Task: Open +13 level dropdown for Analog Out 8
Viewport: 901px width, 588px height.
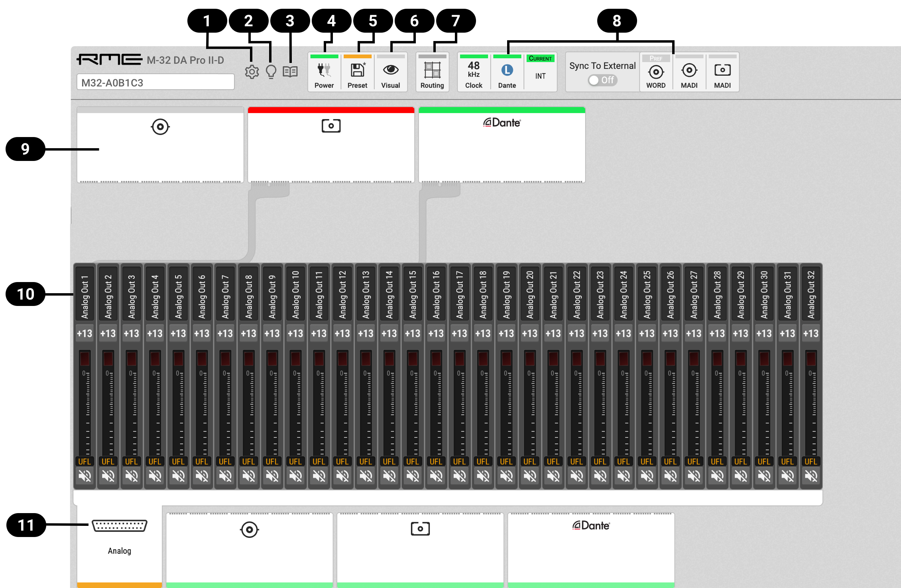Action: pyautogui.click(x=249, y=333)
